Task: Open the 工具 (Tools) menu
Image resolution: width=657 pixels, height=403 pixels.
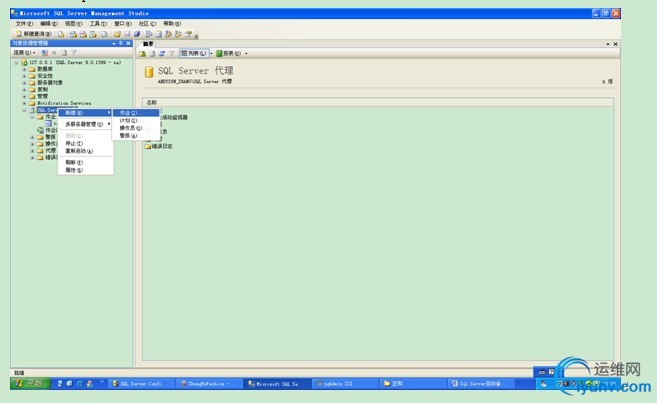Action: pos(98,24)
